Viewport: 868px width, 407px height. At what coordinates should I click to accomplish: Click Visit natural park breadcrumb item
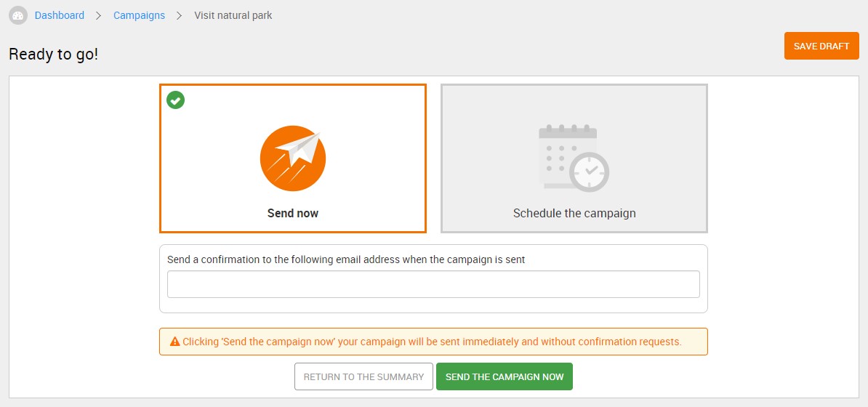pyautogui.click(x=233, y=15)
